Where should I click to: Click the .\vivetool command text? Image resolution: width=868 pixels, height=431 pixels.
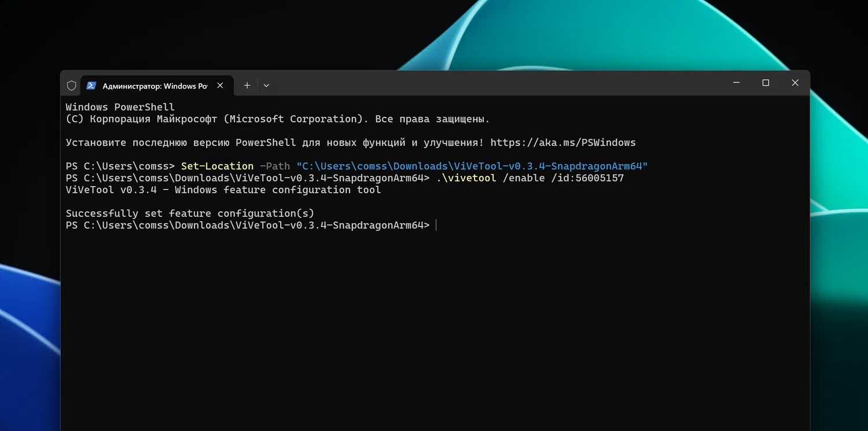pyautogui.click(x=466, y=178)
